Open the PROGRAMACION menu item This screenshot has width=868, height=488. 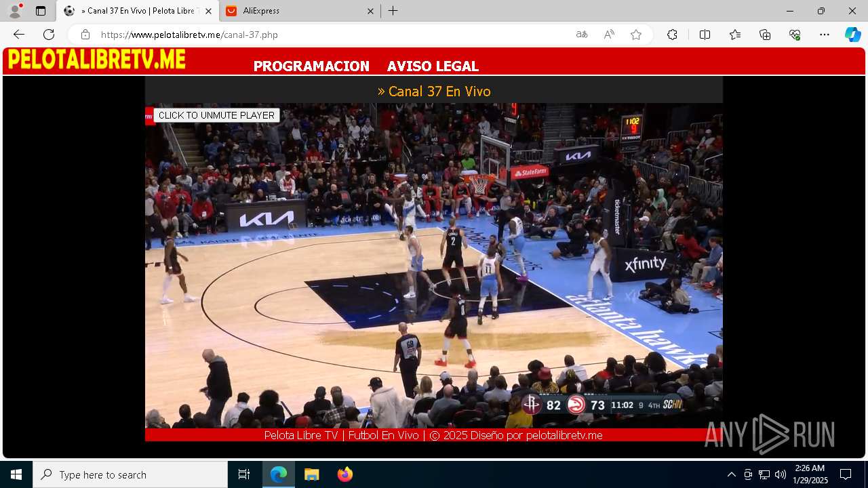click(x=311, y=66)
